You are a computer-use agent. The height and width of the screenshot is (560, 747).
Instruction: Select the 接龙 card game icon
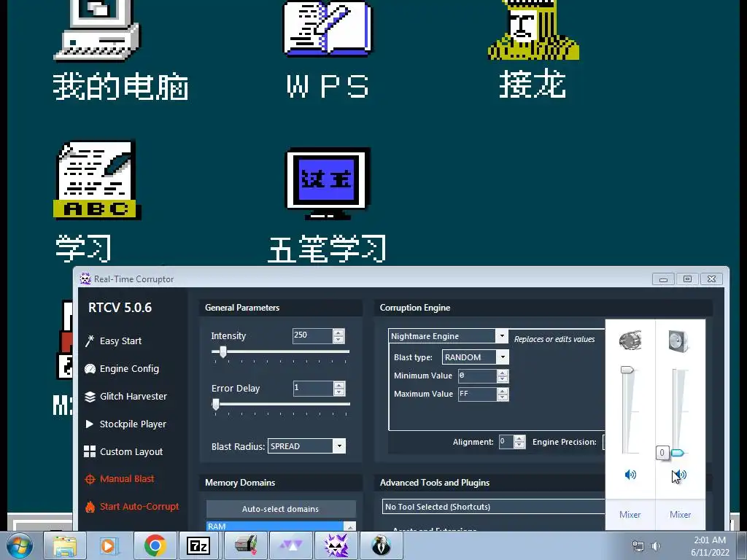click(x=533, y=50)
